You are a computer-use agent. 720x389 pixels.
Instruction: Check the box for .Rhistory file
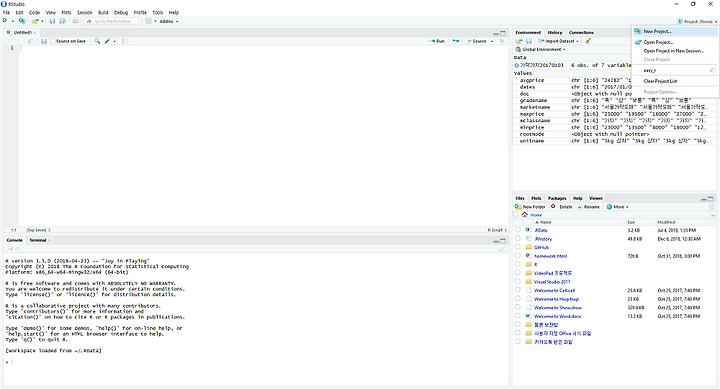[518, 238]
